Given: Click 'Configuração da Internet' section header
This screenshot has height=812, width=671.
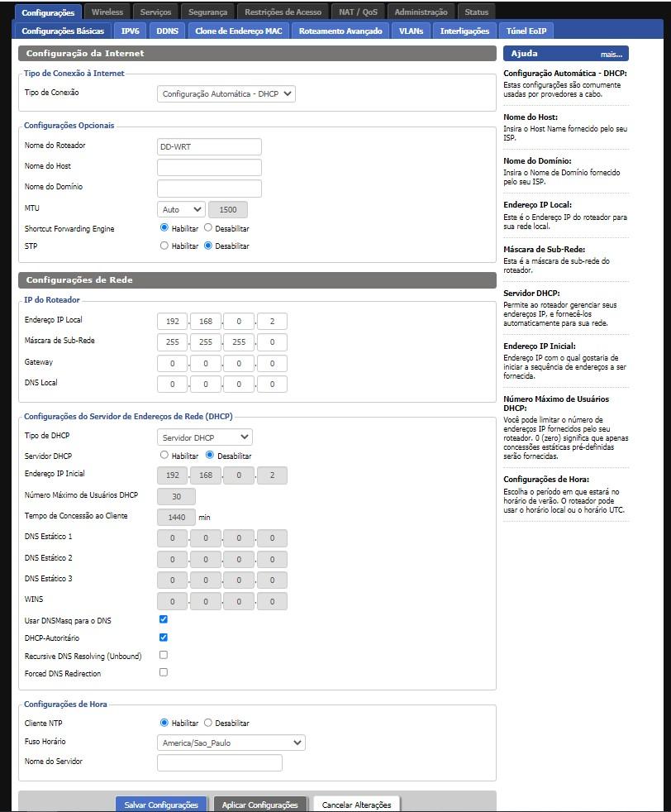Looking at the screenshot, I should (x=257, y=54).
